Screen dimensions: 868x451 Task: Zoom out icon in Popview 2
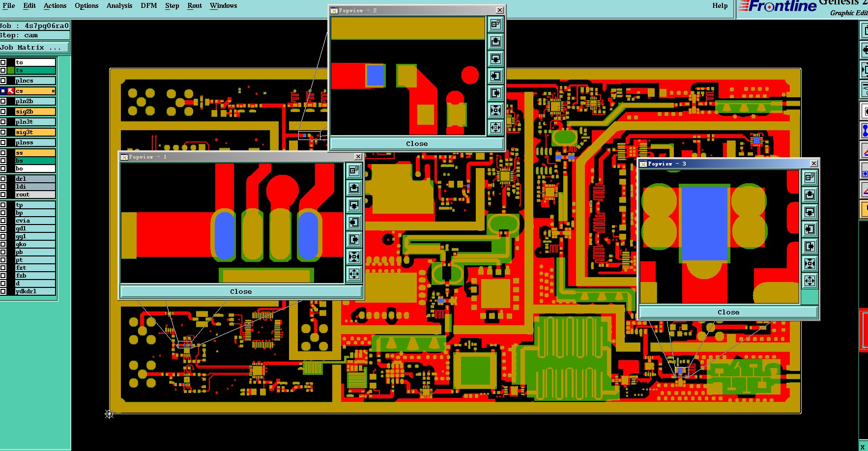(495, 127)
